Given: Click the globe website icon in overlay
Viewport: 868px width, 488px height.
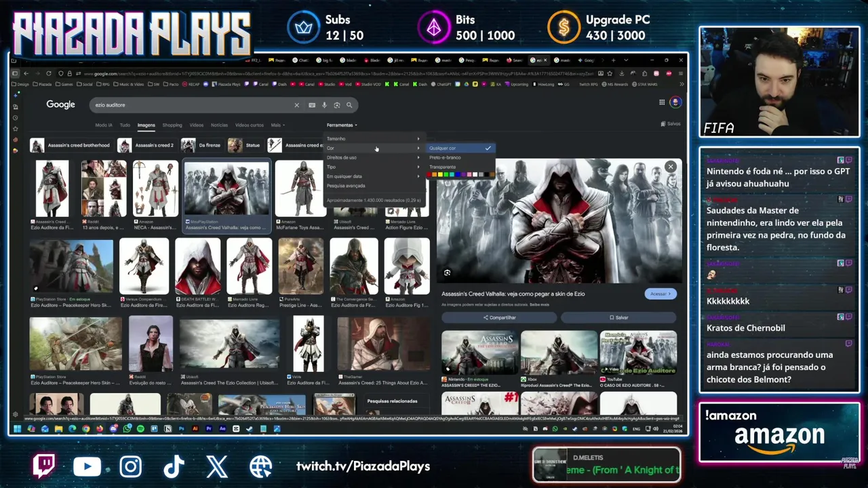Looking at the screenshot, I should [260, 466].
